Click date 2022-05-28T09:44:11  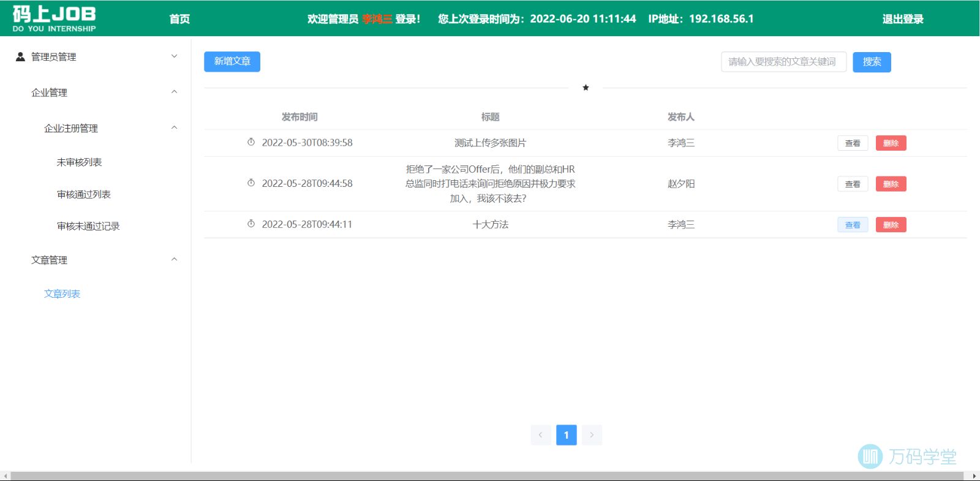tap(307, 224)
